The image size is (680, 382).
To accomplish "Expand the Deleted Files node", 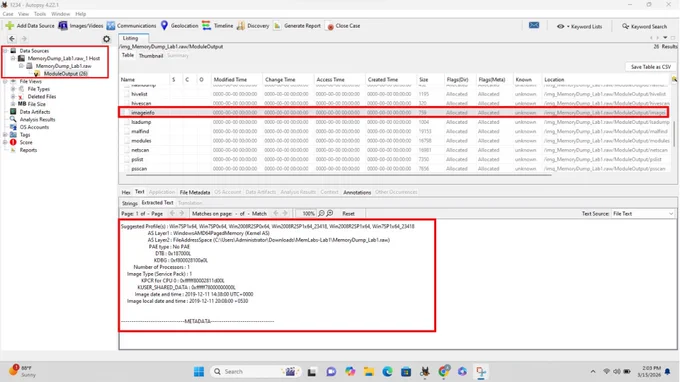I will [13, 97].
